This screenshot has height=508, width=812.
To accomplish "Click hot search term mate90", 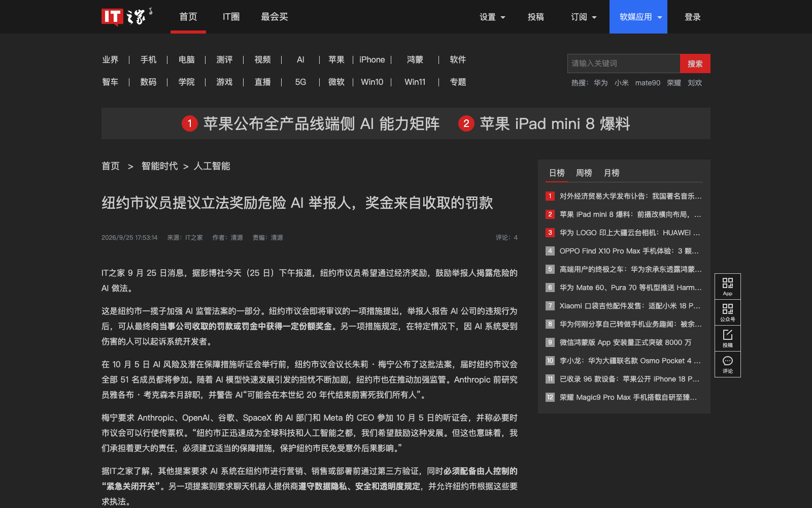I will [x=648, y=83].
